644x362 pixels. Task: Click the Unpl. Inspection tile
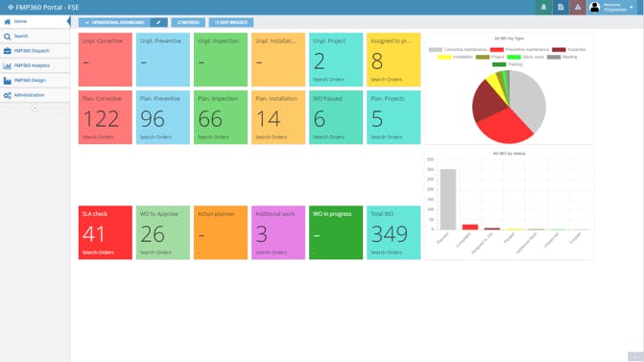pos(221,60)
